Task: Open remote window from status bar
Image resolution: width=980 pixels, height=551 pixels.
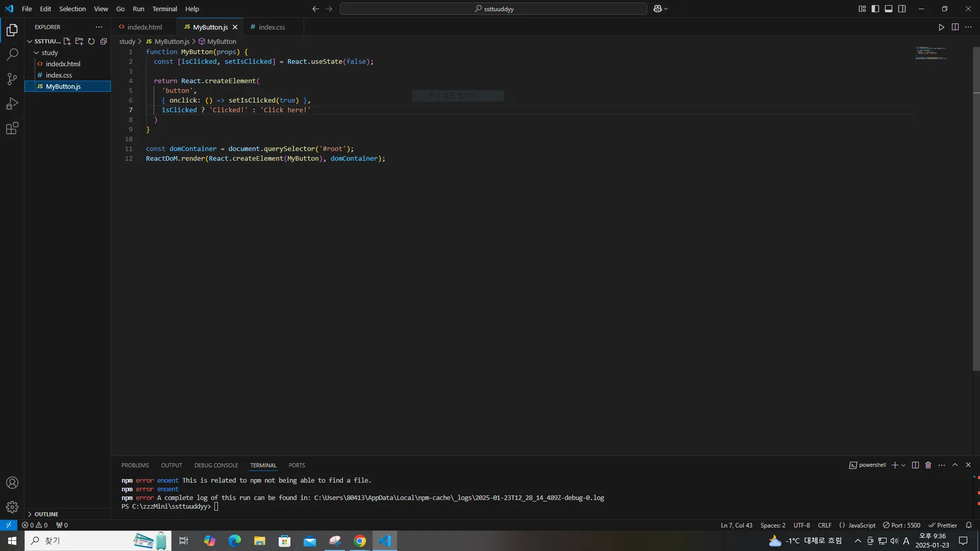Action: [9, 525]
